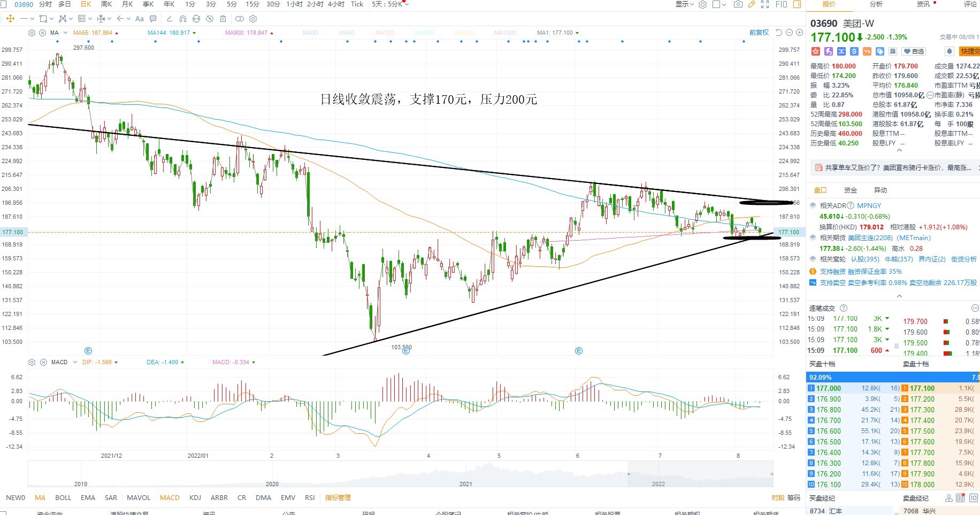This screenshot has width=980, height=515.
Task: Select the pitchfork pattern drawing tool
Action: coord(63,19)
